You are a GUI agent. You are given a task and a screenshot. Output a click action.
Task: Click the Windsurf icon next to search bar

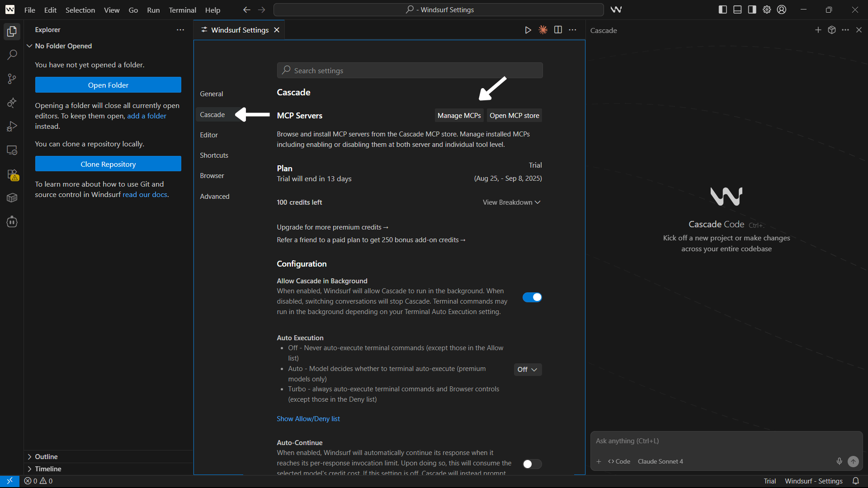(616, 9)
